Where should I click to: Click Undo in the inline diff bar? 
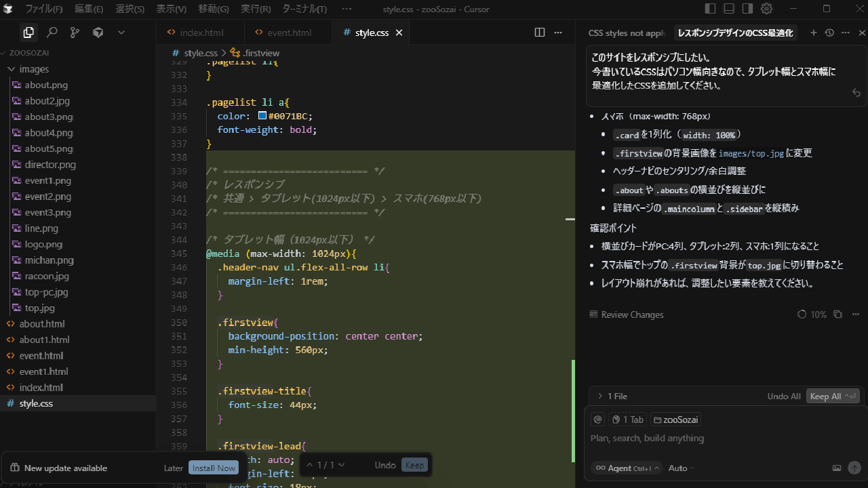(x=385, y=465)
